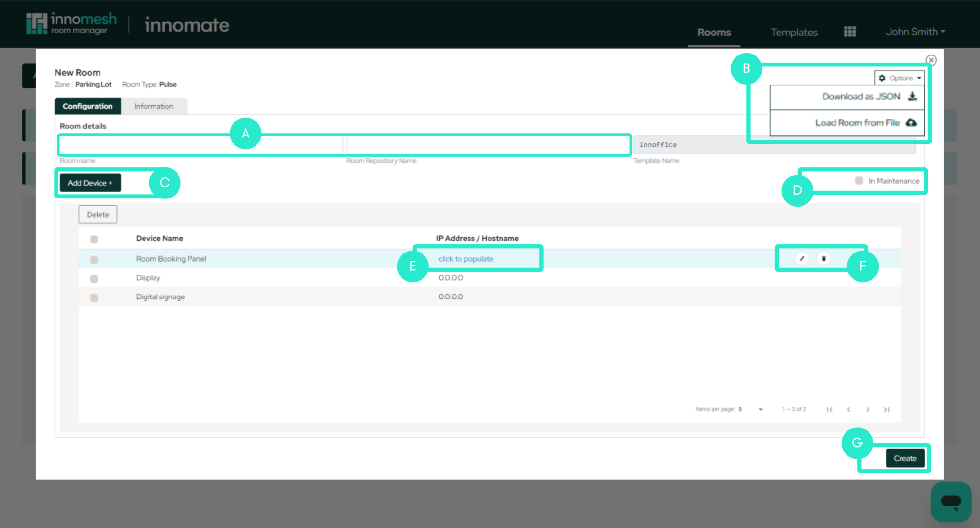Switch to the Information tab
The height and width of the screenshot is (528, 980).
coord(154,106)
